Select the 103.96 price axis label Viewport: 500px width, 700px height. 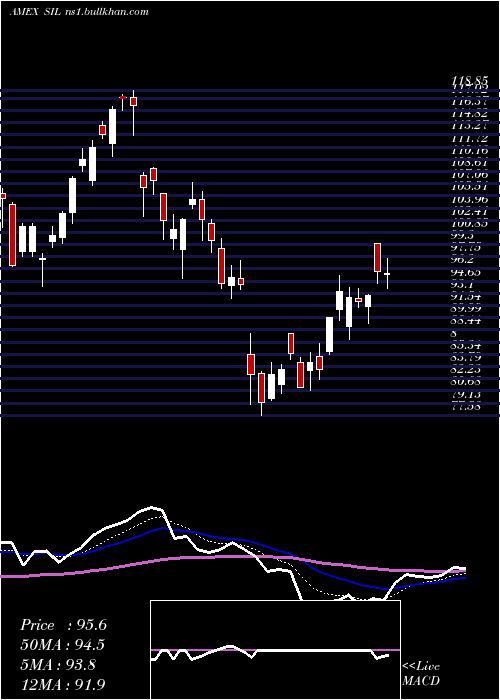[x=469, y=199]
